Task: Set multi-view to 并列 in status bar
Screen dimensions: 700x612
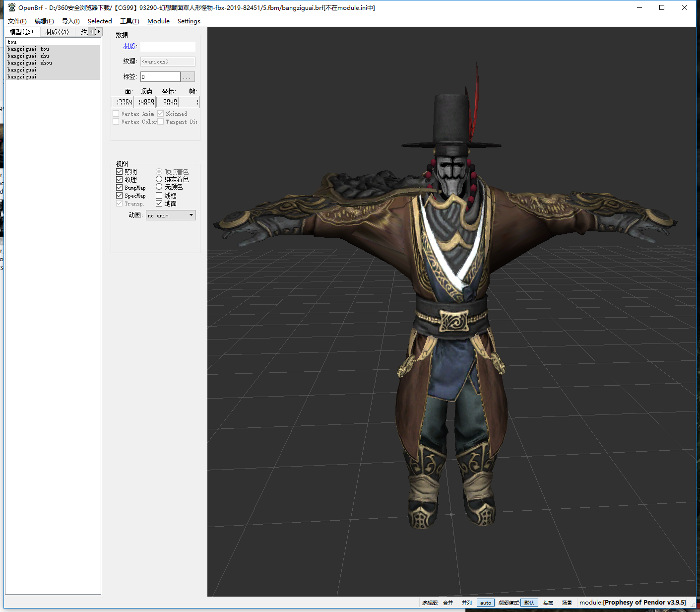Action: [467, 603]
